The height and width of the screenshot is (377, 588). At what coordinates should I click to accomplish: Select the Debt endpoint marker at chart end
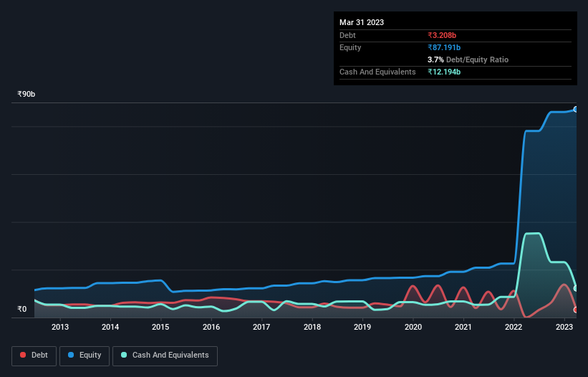tap(576, 310)
